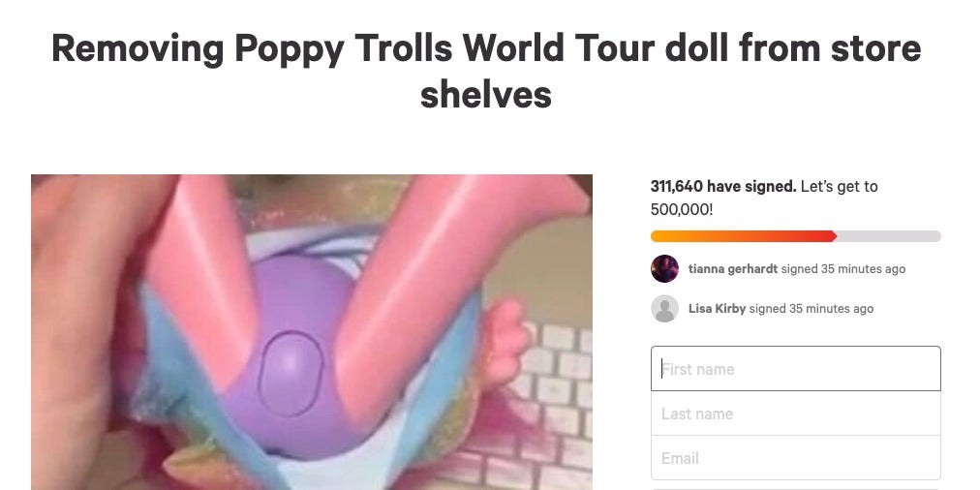This screenshot has height=490, width=980.
Task: Click Lisa Kirby's default gray avatar
Action: pyautogui.click(x=664, y=309)
